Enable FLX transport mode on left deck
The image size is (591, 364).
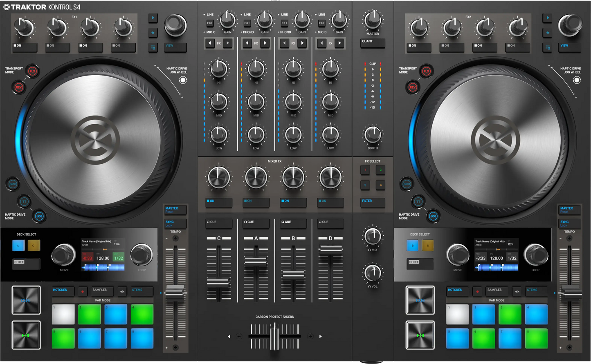coord(33,71)
